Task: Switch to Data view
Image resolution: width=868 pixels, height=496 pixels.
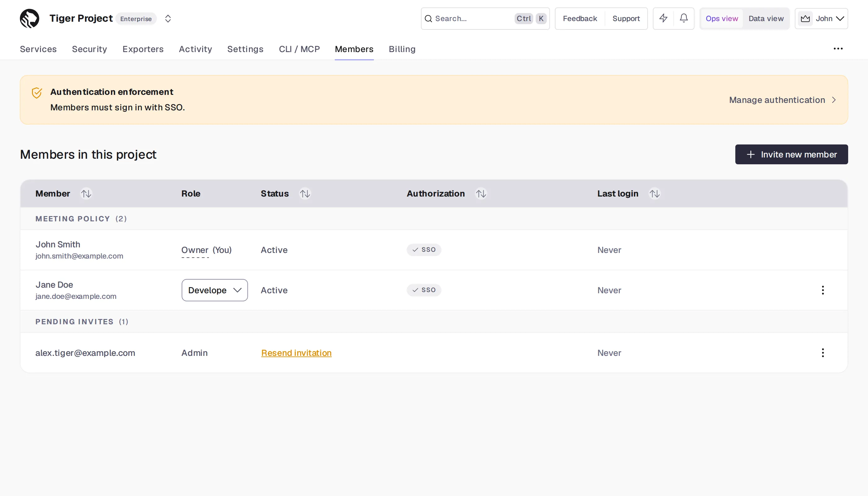Action: [x=766, y=18]
